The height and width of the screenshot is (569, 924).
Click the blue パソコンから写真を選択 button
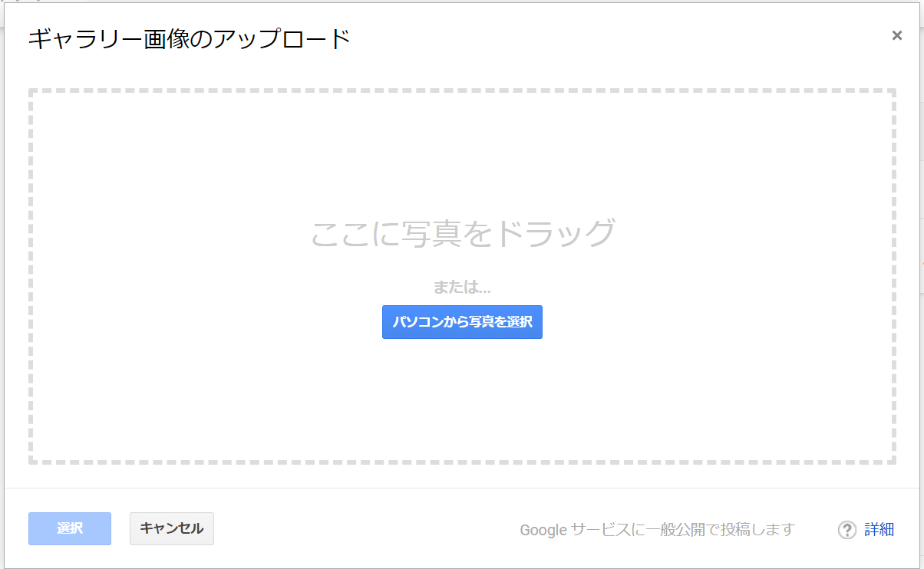pos(462,322)
